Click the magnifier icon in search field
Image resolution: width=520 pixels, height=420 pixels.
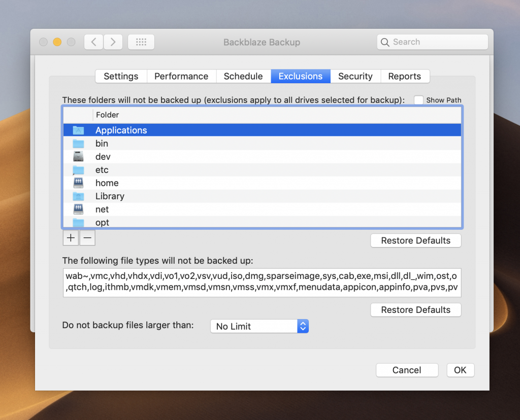pyautogui.click(x=385, y=43)
